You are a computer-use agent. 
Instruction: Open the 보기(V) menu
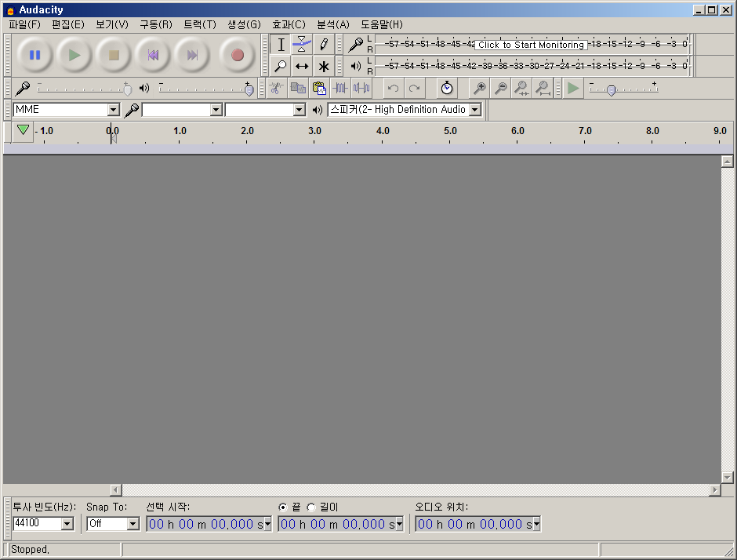click(x=112, y=24)
